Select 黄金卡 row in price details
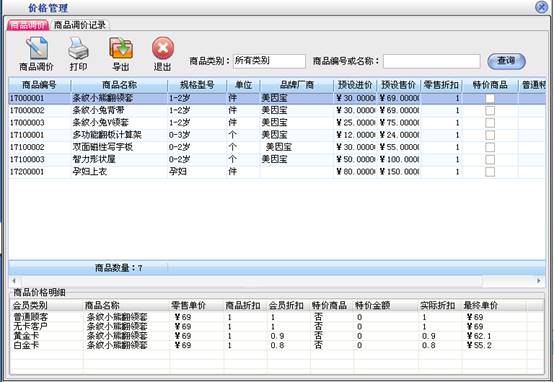Viewport: 554px width, 382px height. 277,336
